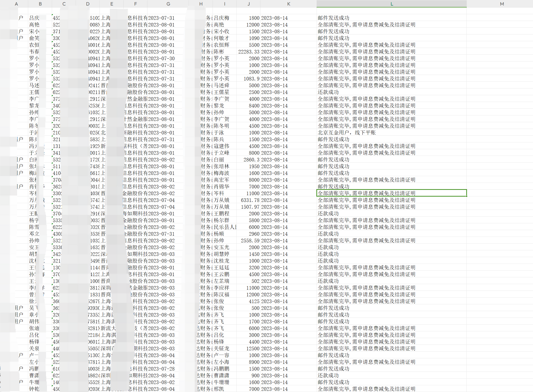Viewport: 533px width, 392px height.
Task: Click the selected status cell in 岑科 row
Action: point(392,193)
